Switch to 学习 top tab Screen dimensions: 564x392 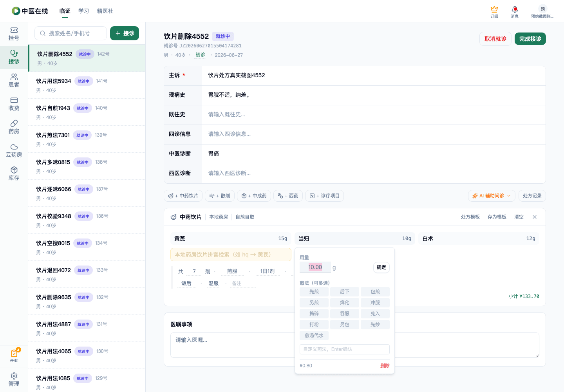pyautogui.click(x=84, y=11)
